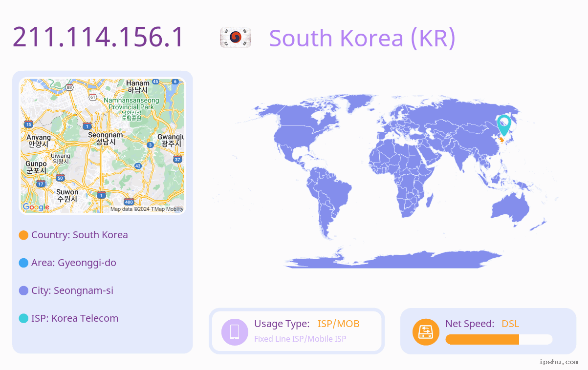Click the South Korea flag icon
The height and width of the screenshot is (370, 588).
(x=236, y=38)
